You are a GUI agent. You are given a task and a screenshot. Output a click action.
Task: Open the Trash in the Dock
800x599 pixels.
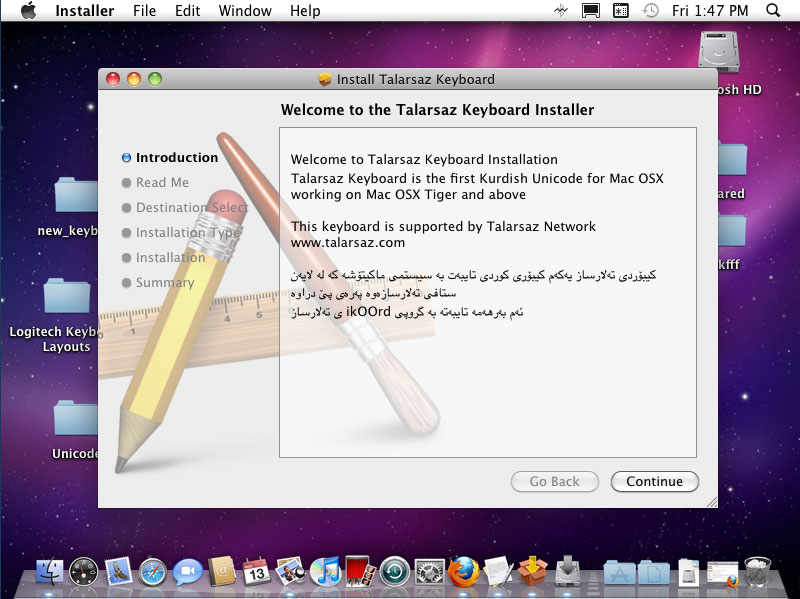coord(757,571)
